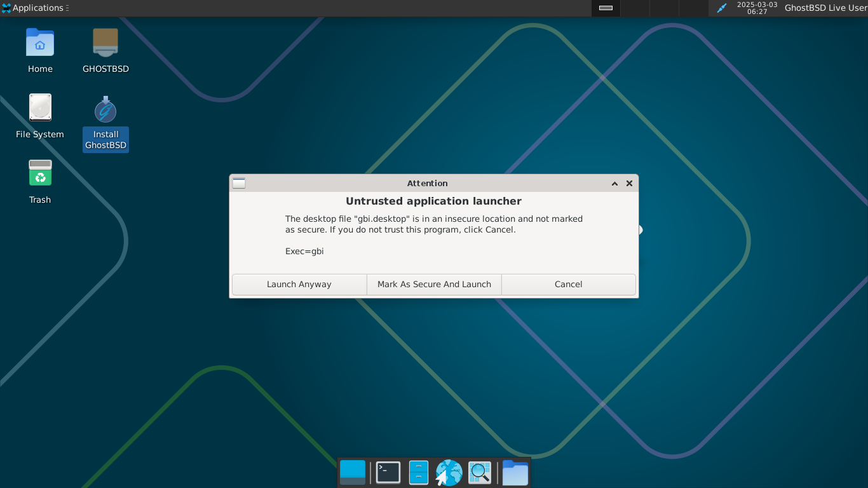Image resolution: width=868 pixels, height=488 pixels.
Task: Open the Attention dialog window menu icon
Action: coord(239,183)
